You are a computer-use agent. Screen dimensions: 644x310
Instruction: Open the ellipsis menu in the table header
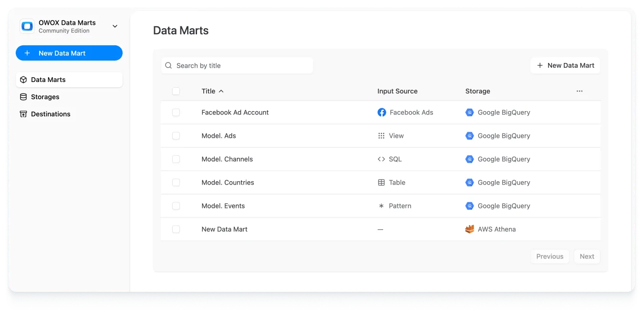tap(579, 91)
